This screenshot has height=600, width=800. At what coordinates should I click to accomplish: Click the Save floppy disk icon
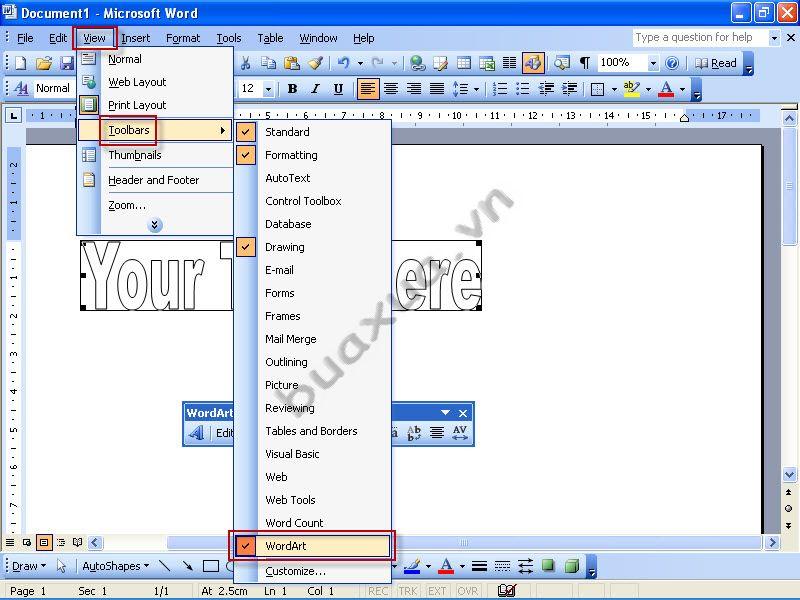click(67, 63)
